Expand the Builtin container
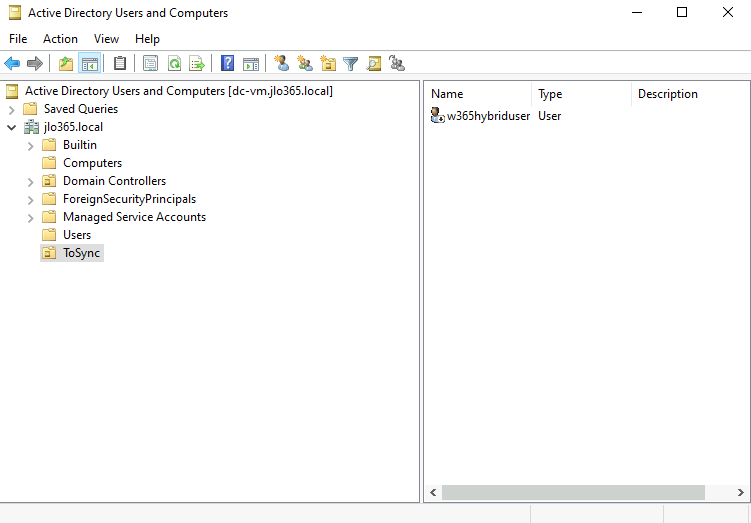 (31, 146)
